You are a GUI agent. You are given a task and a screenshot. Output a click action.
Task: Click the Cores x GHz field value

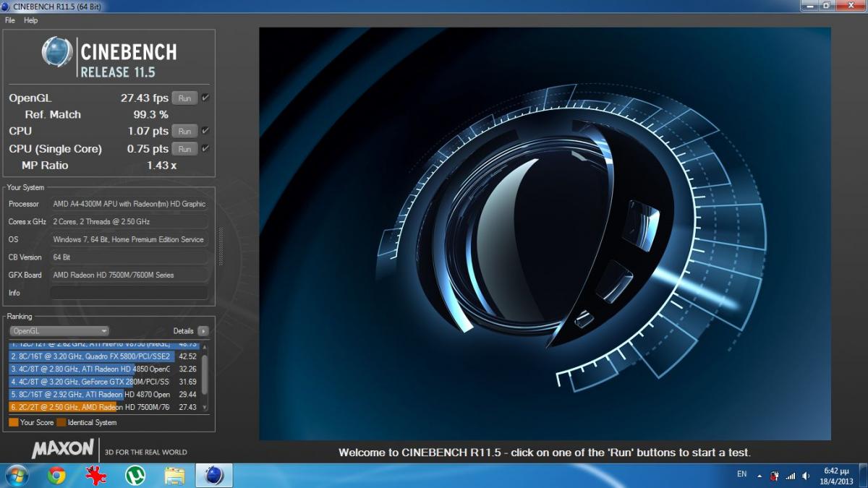pyautogui.click(x=129, y=222)
